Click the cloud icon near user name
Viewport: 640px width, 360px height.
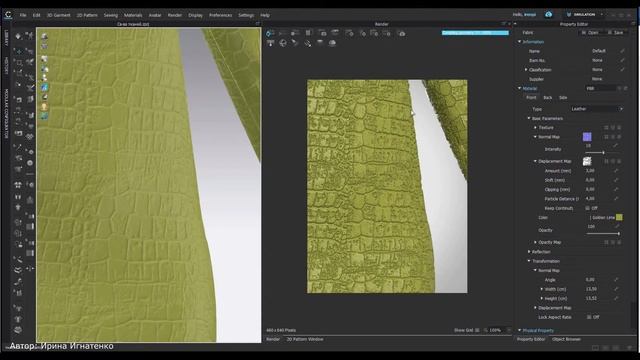pos(549,14)
